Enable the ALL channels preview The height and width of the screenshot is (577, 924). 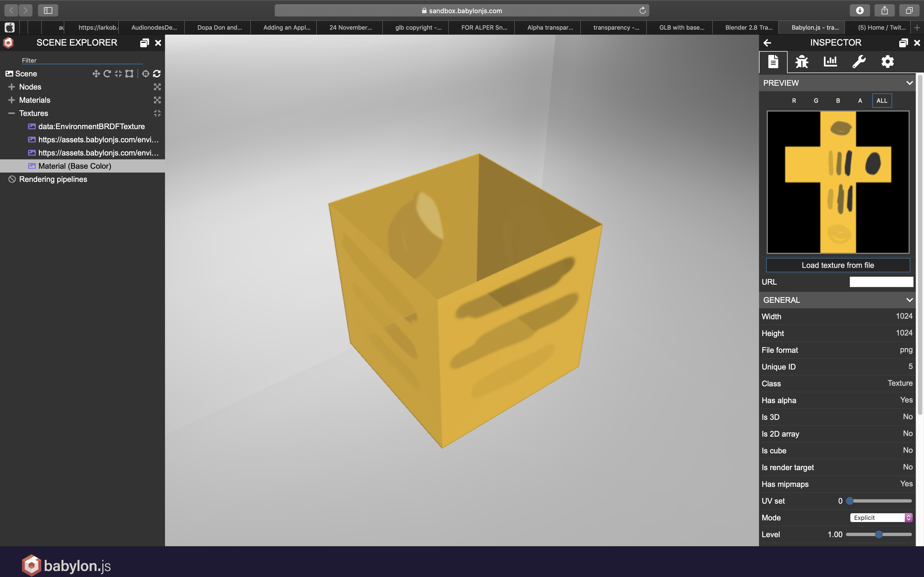[882, 100]
